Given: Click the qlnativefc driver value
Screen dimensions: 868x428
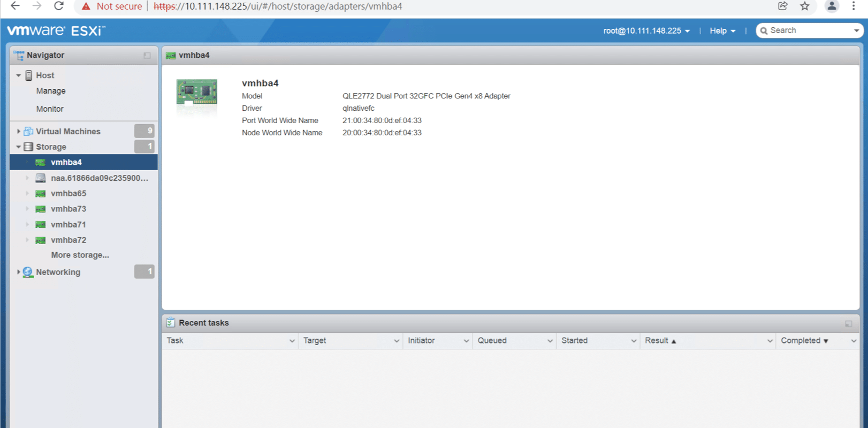Looking at the screenshot, I should 359,109.
